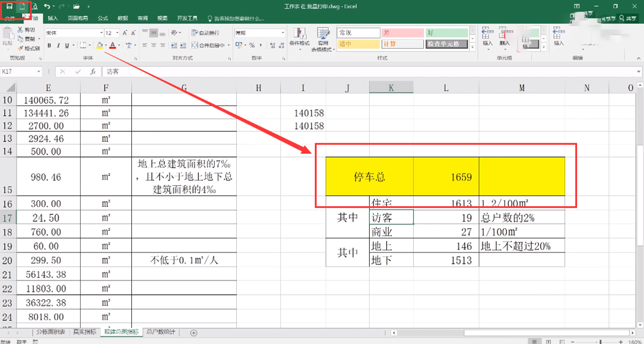This screenshot has width=644, height=344.
Task: Open Format as Table (套用表格格式)
Action: point(323,39)
